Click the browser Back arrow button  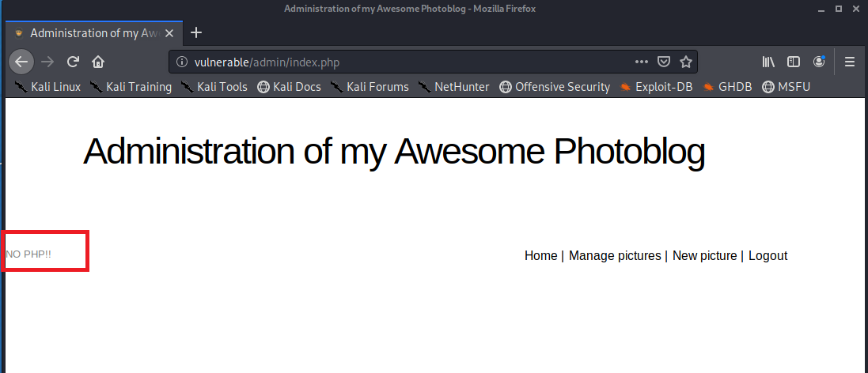(21, 62)
